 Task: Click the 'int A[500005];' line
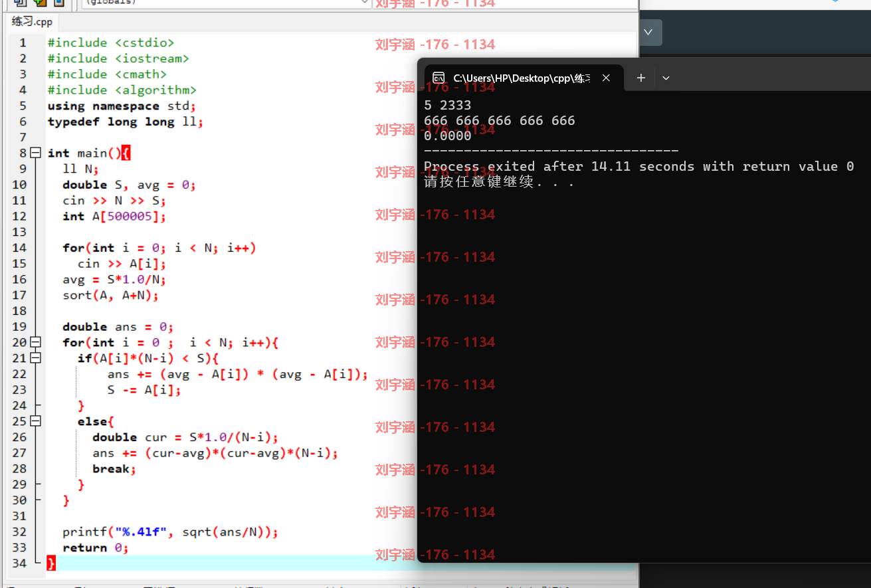pos(114,217)
